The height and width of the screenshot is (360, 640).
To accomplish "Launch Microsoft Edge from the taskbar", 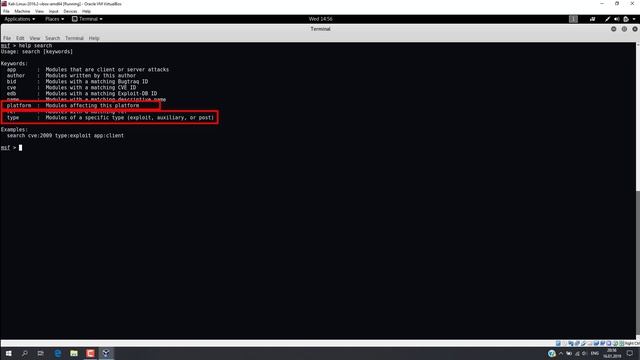I will point(58,353).
